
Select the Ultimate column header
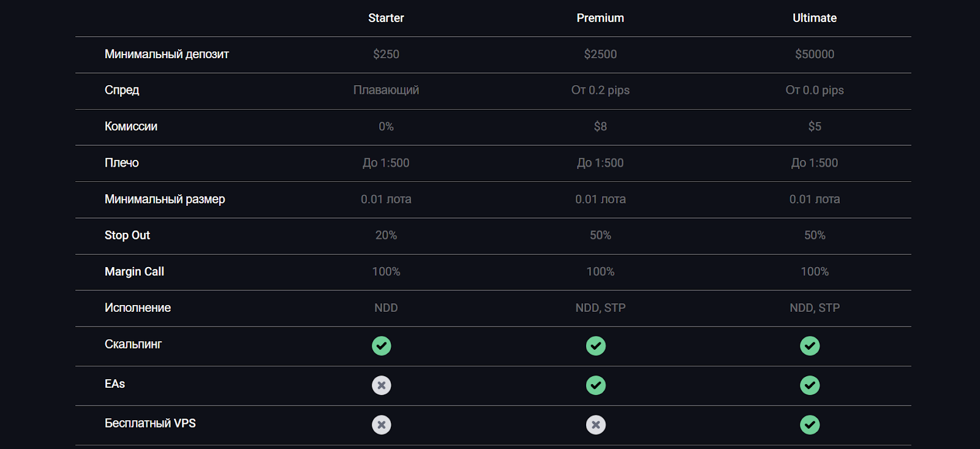tap(815, 18)
